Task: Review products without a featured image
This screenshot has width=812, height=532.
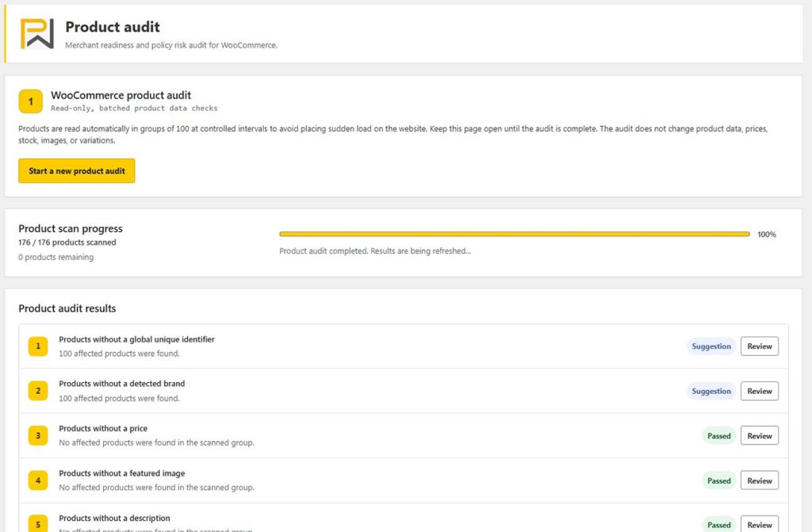Action: [x=759, y=480]
